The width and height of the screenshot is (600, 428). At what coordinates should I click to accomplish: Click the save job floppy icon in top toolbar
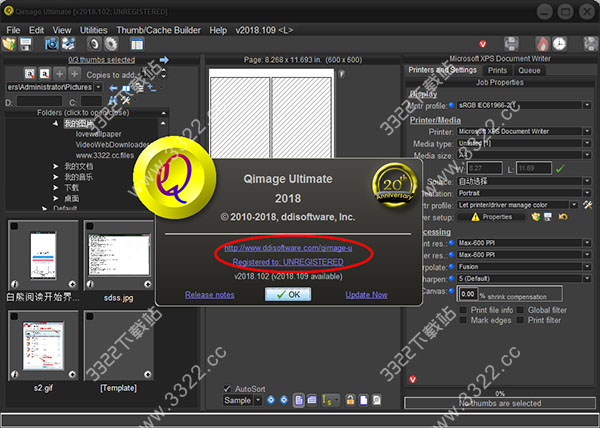click(26, 44)
